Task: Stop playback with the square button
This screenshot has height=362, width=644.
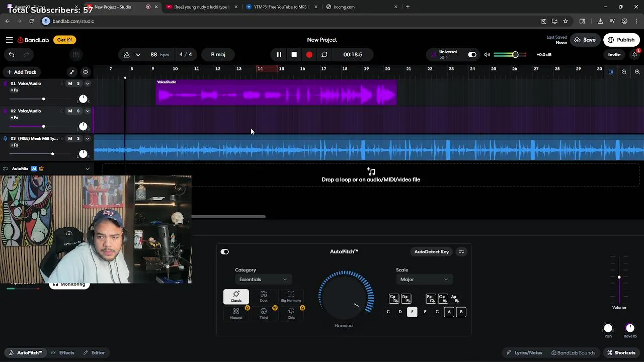Action: click(x=294, y=54)
